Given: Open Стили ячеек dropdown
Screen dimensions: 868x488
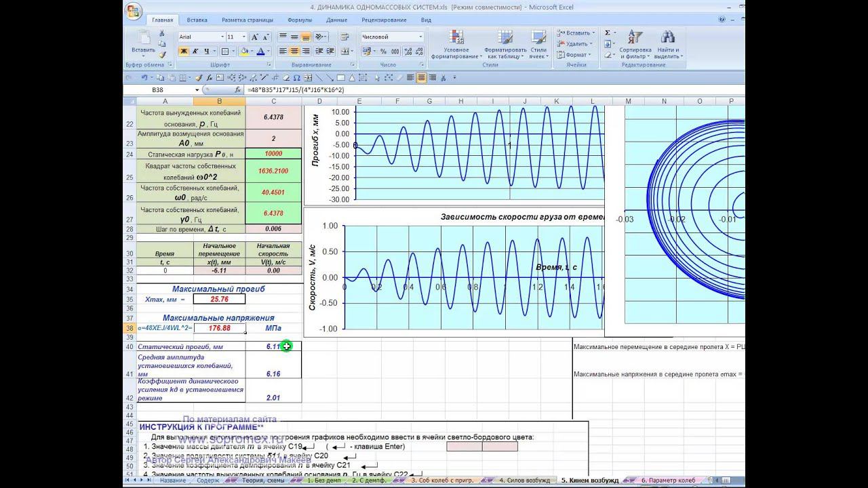Looking at the screenshot, I should point(538,45).
